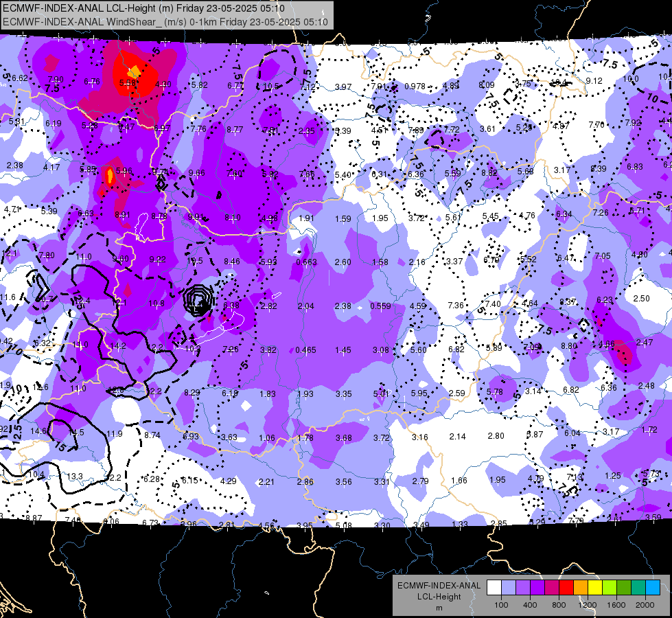The height and width of the screenshot is (618, 672).
Task: Click the legend label '1200'
Action: click(587, 605)
